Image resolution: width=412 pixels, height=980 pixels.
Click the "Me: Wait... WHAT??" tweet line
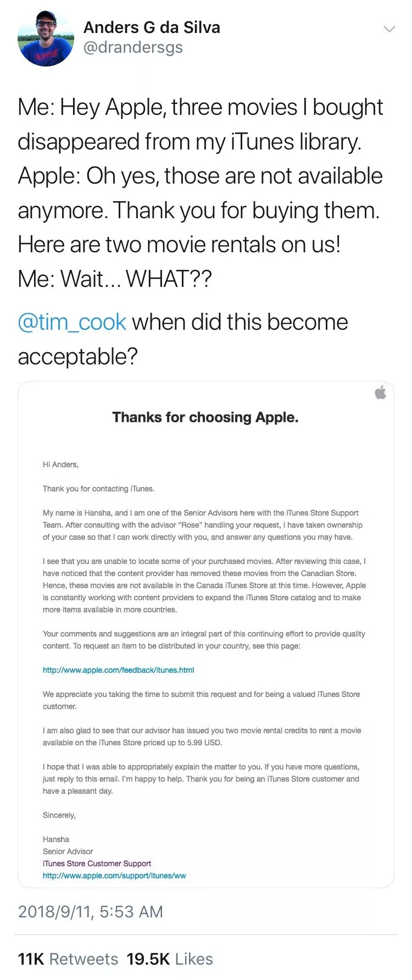pyautogui.click(x=114, y=279)
